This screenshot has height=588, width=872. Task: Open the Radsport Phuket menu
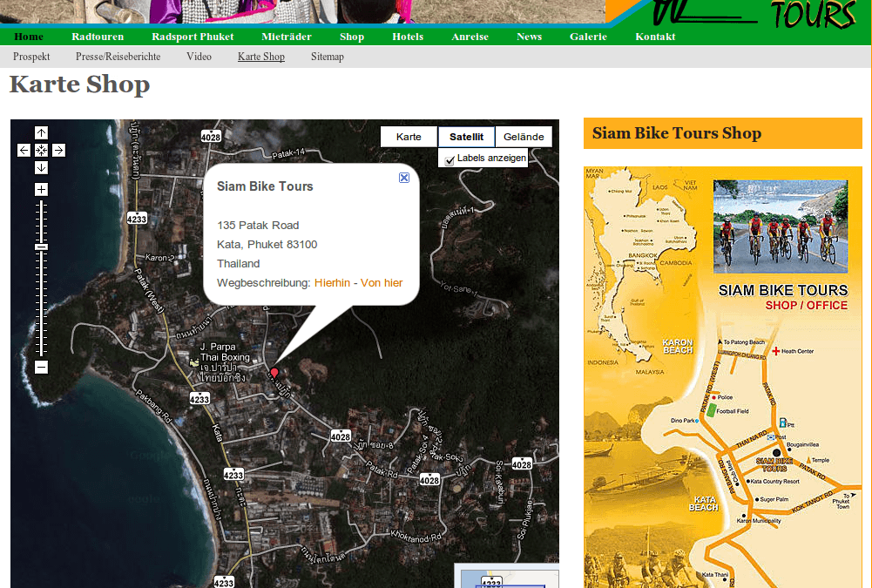[193, 37]
